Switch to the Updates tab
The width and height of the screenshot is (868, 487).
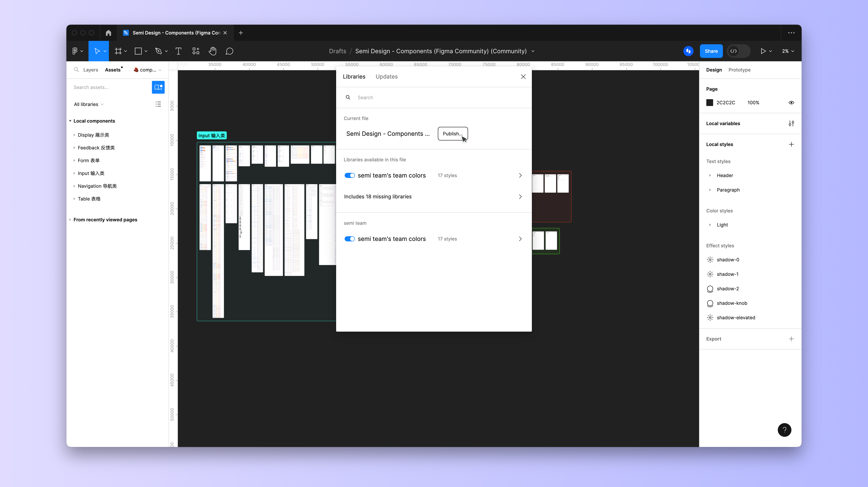pos(387,76)
